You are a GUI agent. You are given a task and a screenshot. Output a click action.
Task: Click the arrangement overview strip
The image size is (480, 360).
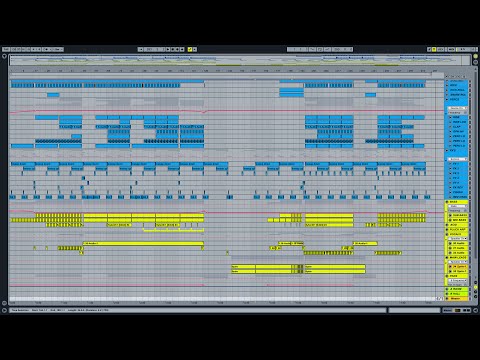tap(240, 60)
